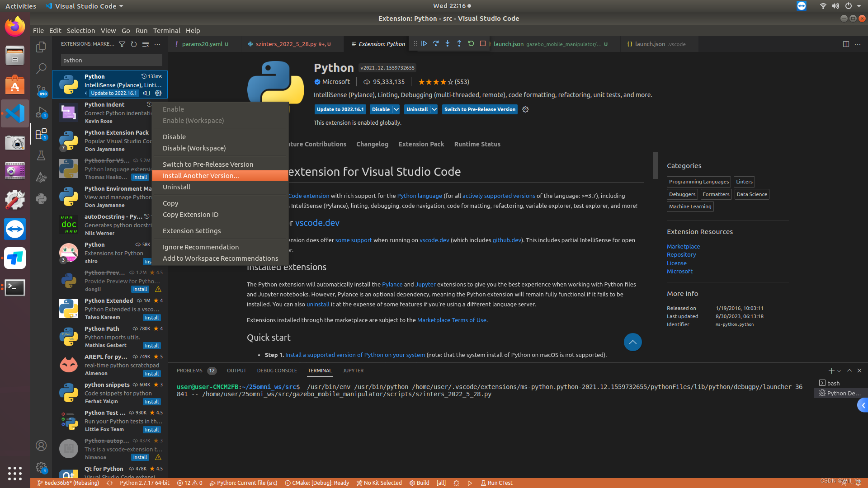Open Firefox from the dock
868x488 pixels.
[x=15, y=27]
